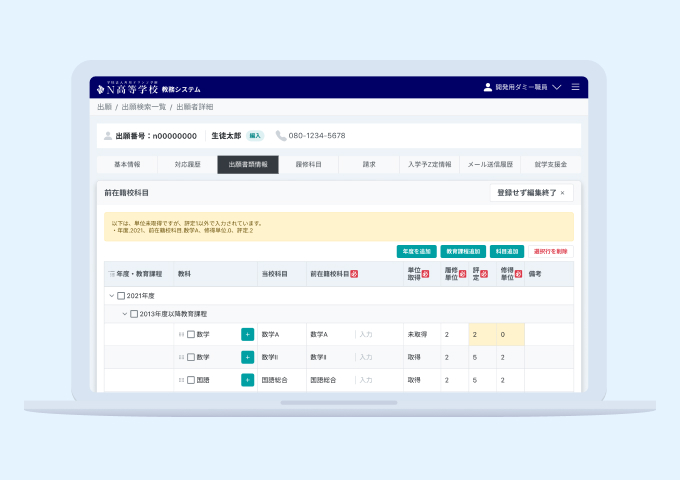Click the 教育課程追加 button
Image resolution: width=680 pixels, height=480 pixels.
coord(463,251)
